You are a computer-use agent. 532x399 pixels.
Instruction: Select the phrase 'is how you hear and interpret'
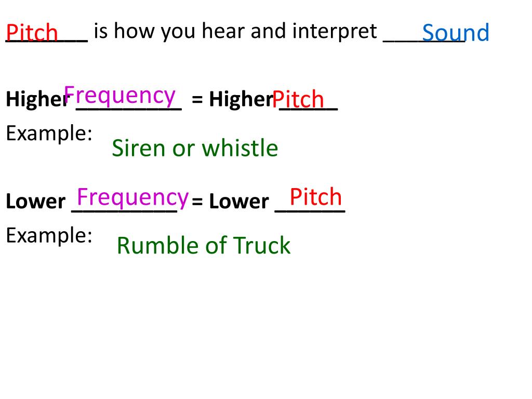click(235, 31)
